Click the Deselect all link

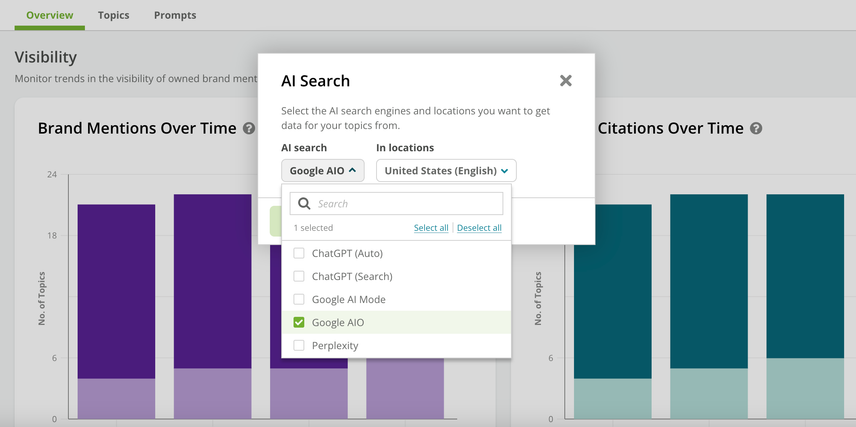[x=479, y=228]
